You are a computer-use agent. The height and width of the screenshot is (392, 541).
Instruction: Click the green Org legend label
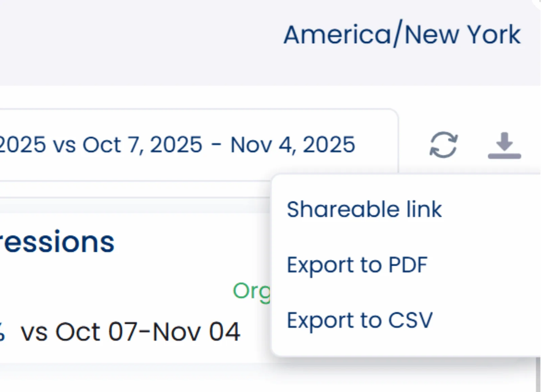click(x=252, y=291)
